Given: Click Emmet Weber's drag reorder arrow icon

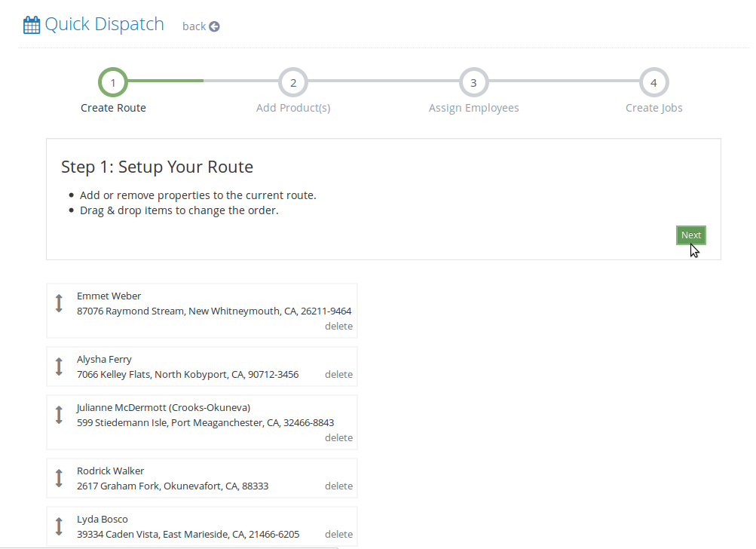Looking at the screenshot, I should (59, 303).
